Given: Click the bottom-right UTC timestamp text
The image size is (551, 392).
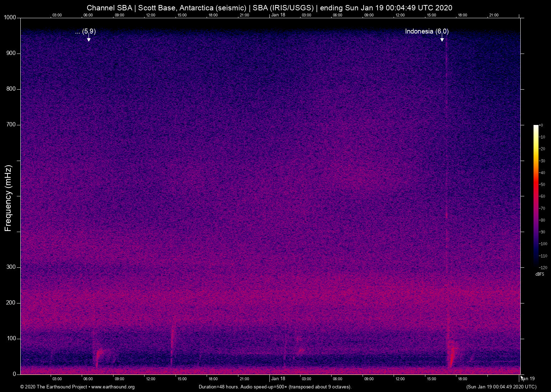Looking at the screenshot, I should coord(501,387).
